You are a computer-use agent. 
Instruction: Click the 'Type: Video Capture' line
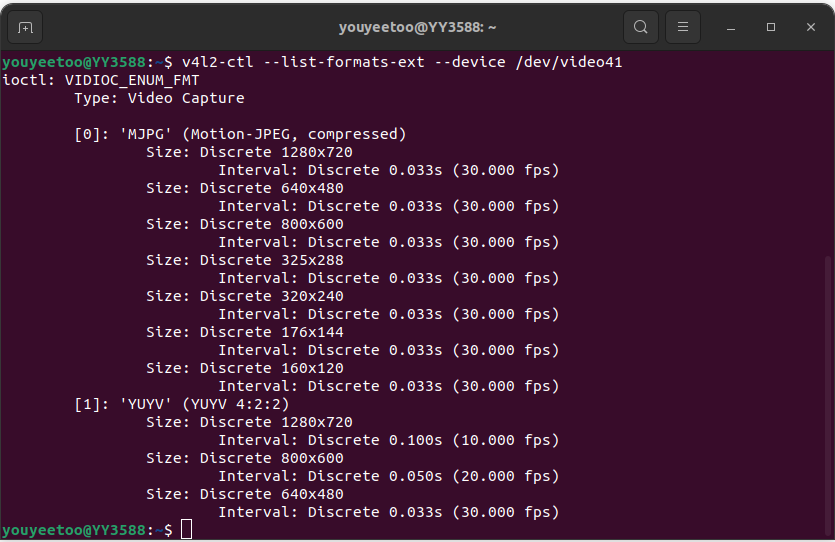[x=159, y=98]
